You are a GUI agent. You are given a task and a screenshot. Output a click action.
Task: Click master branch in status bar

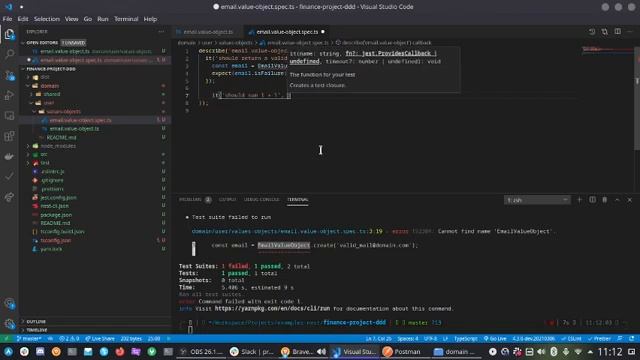tap(29, 339)
